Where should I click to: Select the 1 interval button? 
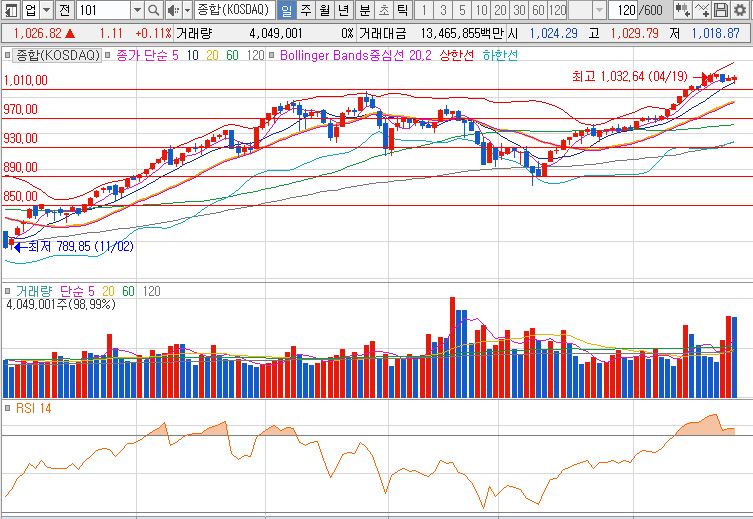pyautogui.click(x=424, y=10)
